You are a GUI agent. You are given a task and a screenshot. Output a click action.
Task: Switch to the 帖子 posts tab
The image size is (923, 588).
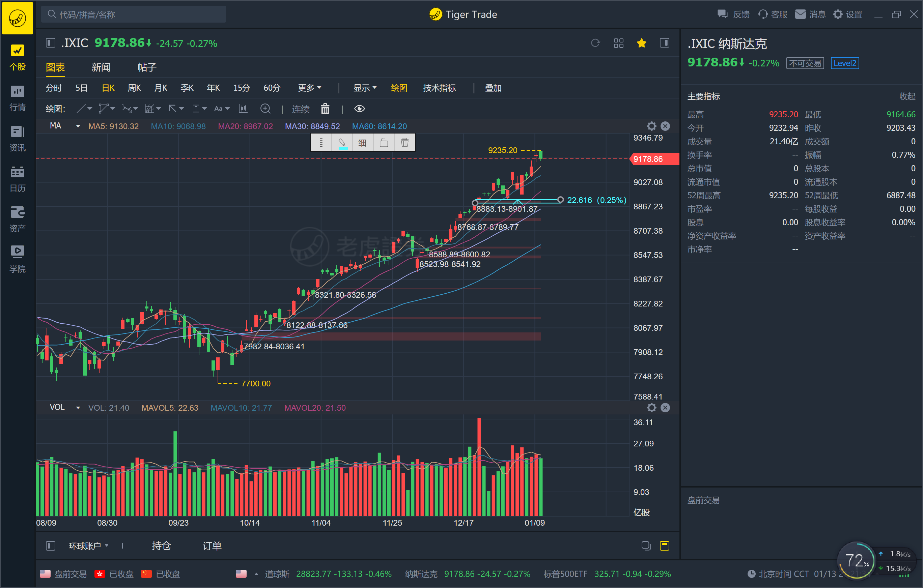[x=147, y=67]
